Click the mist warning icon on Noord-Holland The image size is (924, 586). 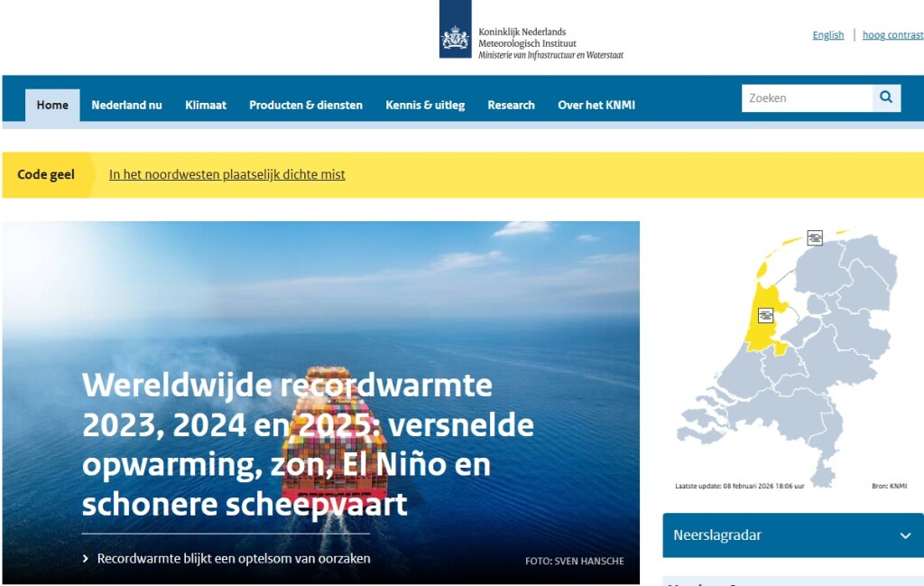click(x=765, y=315)
